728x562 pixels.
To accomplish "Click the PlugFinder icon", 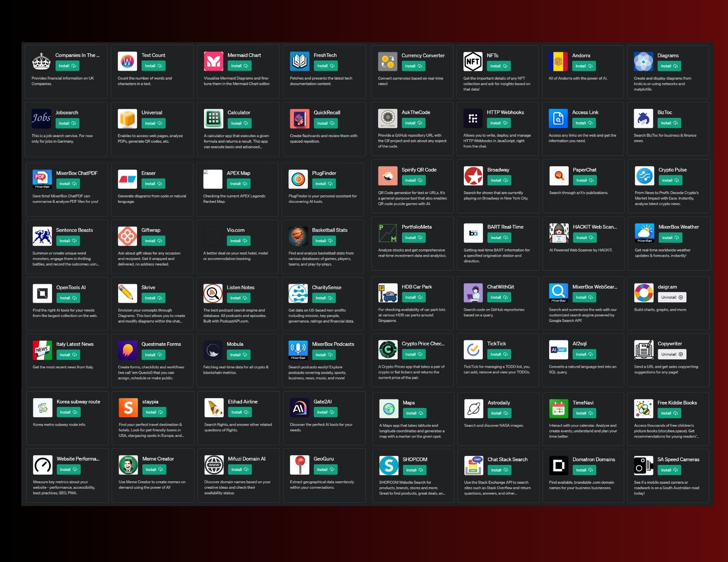I will (x=298, y=180).
